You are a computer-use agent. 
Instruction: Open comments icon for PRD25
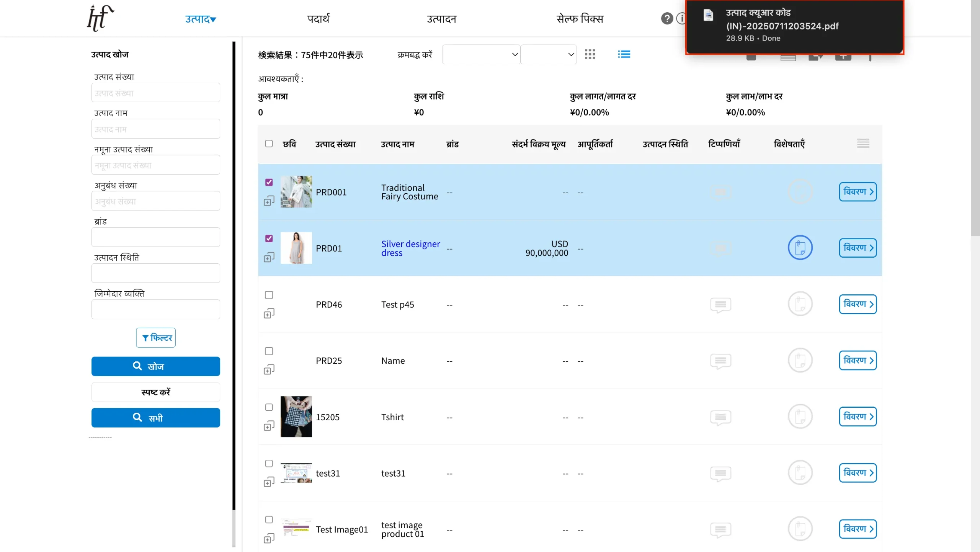(720, 361)
